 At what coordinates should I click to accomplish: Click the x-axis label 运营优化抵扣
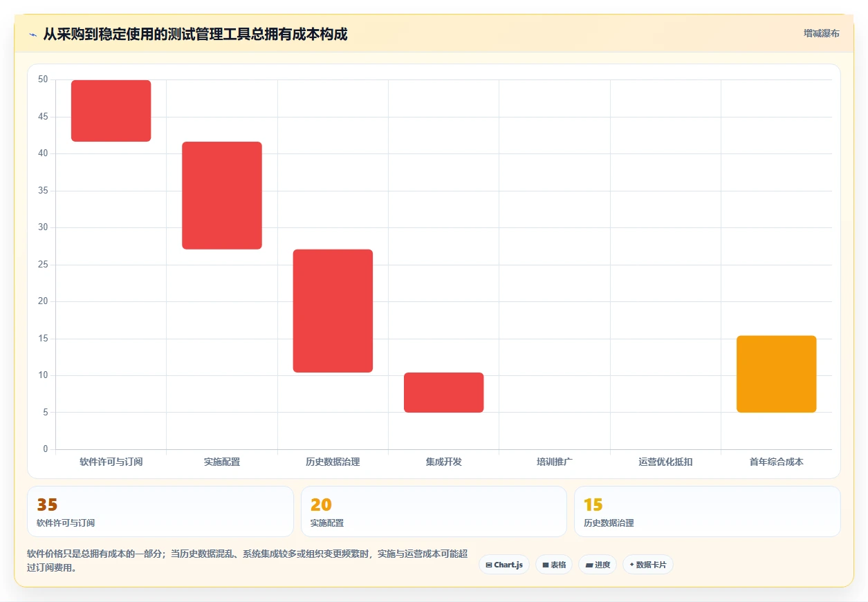665,462
